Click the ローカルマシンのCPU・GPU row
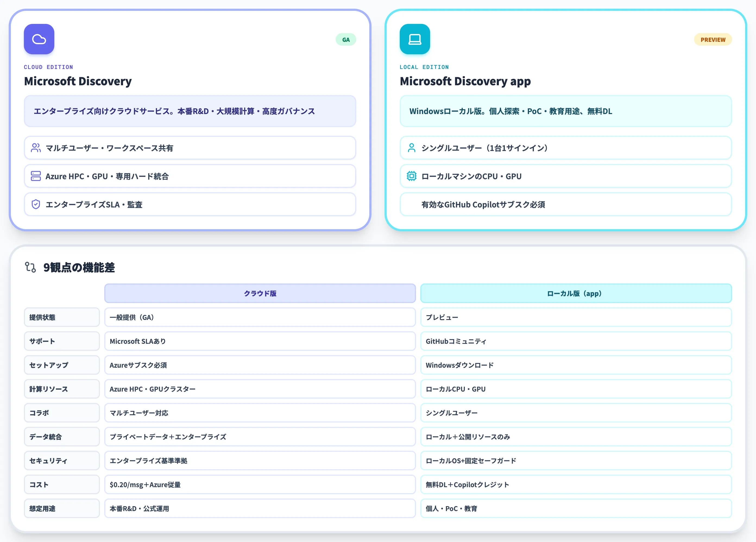Image resolution: width=756 pixels, height=542 pixels. pos(566,176)
